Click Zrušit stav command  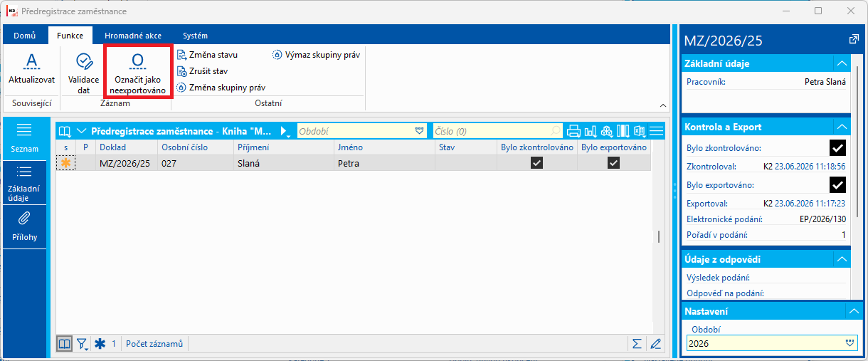(x=202, y=71)
